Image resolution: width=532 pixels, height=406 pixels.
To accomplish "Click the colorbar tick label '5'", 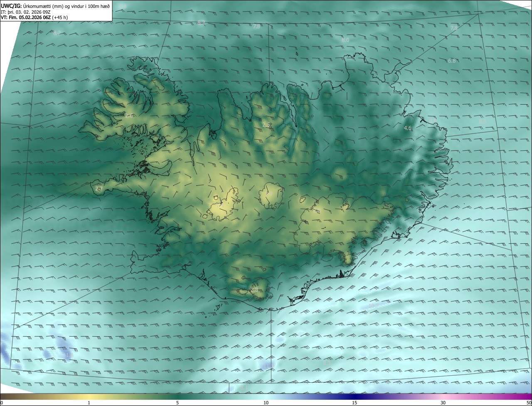I will [x=177, y=403].
